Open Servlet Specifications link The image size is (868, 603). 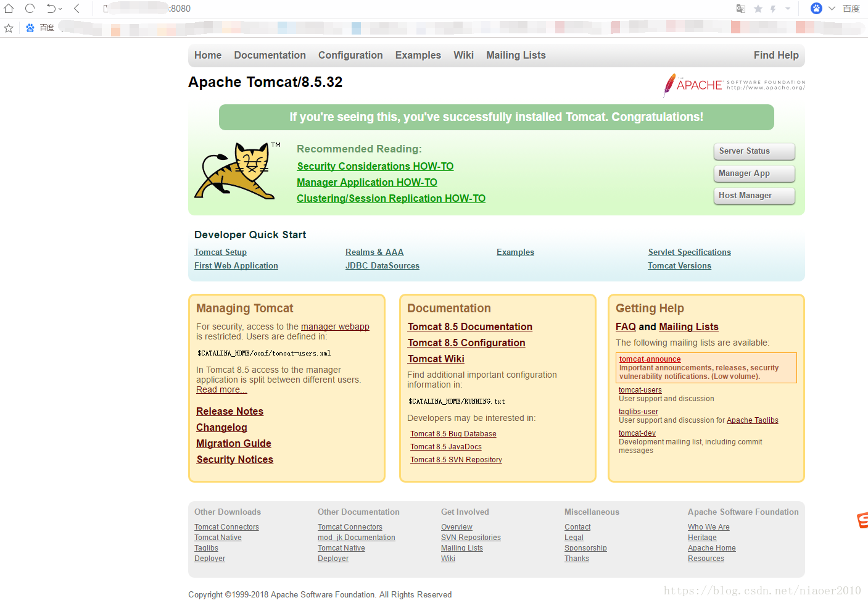point(690,252)
